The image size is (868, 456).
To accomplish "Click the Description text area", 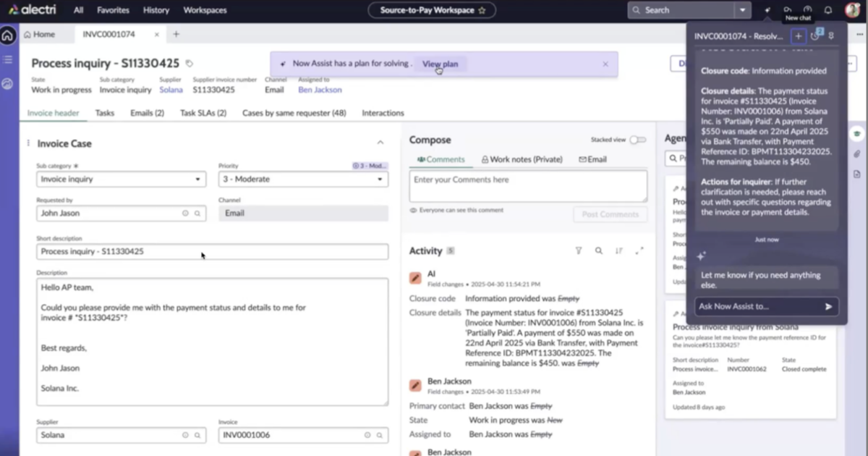I will (212, 342).
